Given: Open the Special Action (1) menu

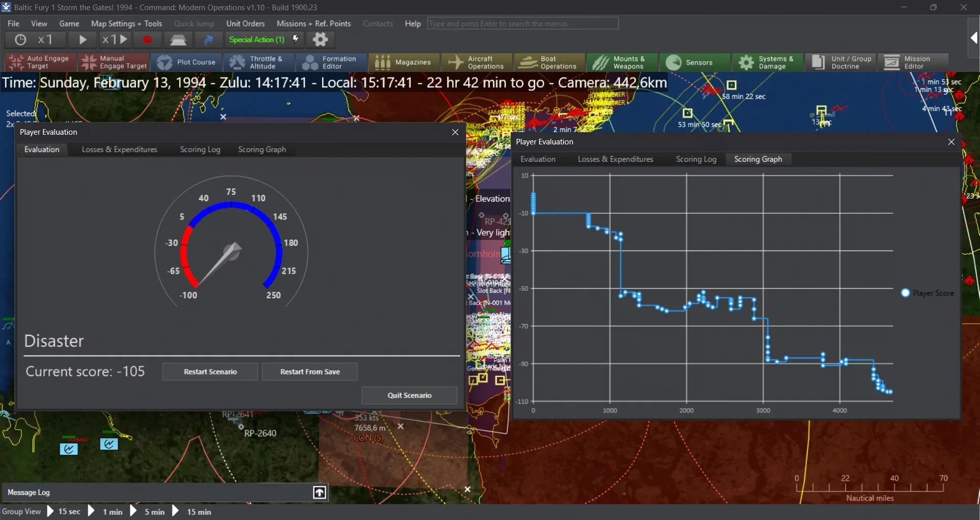Looking at the screenshot, I should [263, 39].
